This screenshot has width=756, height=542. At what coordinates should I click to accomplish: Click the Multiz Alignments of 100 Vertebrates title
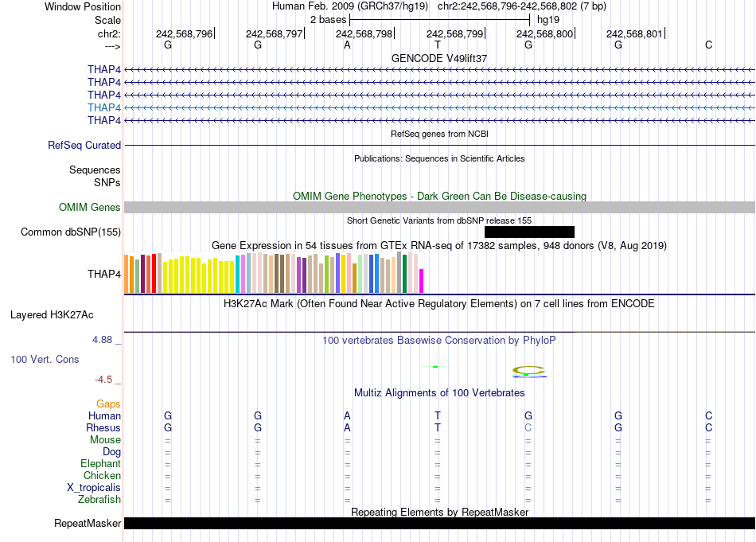pos(439,393)
